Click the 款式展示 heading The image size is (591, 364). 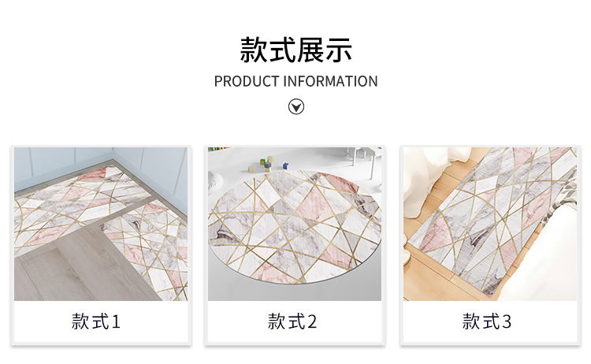[x=295, y=50]
